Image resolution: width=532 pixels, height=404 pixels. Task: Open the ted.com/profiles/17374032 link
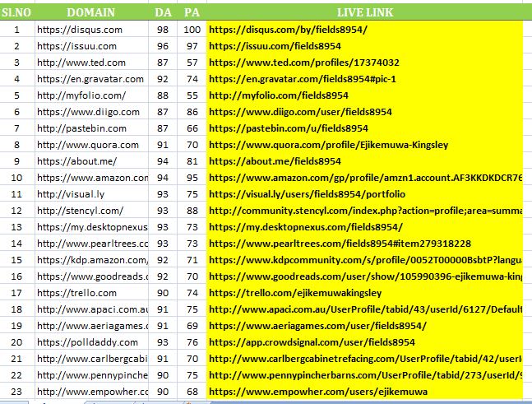(x=304, y=63)
